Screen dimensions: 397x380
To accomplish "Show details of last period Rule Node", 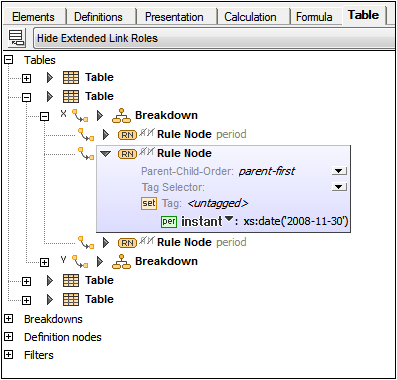I will (x=106, y=243).
